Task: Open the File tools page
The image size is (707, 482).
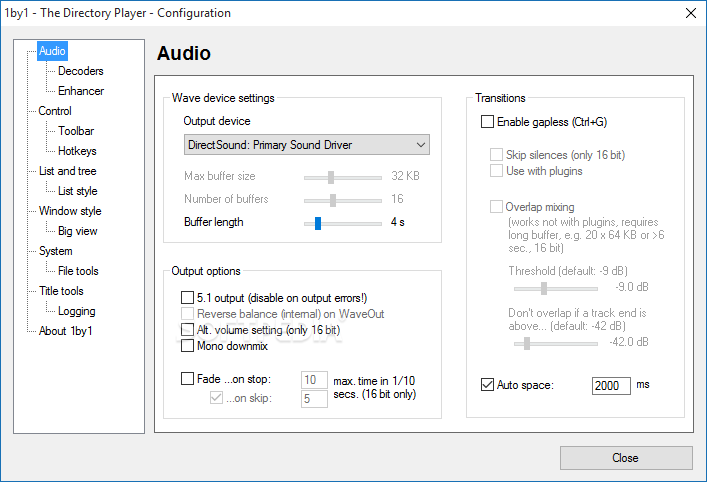Action: coord(78,271)
